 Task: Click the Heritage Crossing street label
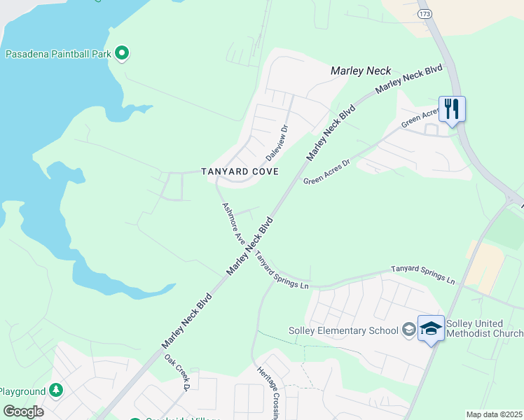(268, 393)
